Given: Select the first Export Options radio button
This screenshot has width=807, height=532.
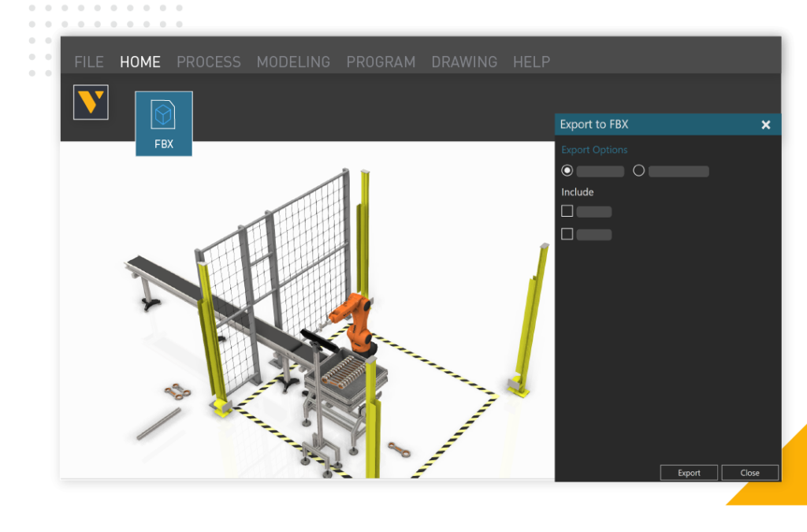Looking at the screenshot, I should (567, 171).
